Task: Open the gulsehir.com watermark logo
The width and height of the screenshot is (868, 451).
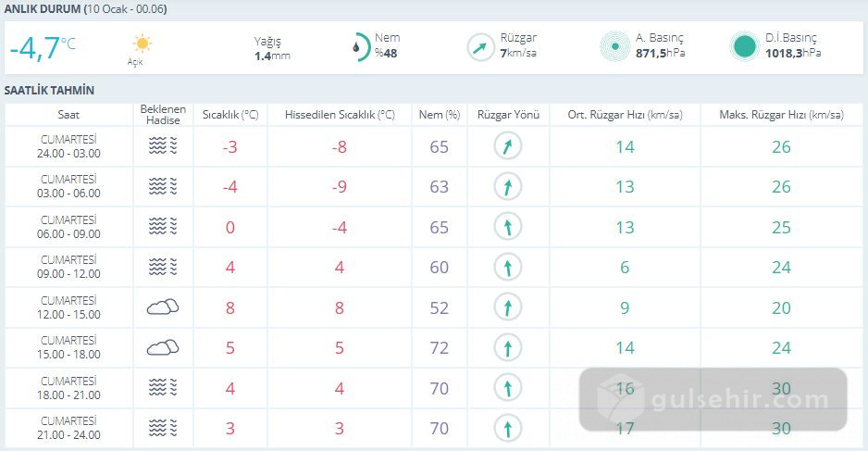Action: pyautogui.click(x=713, y=400)
